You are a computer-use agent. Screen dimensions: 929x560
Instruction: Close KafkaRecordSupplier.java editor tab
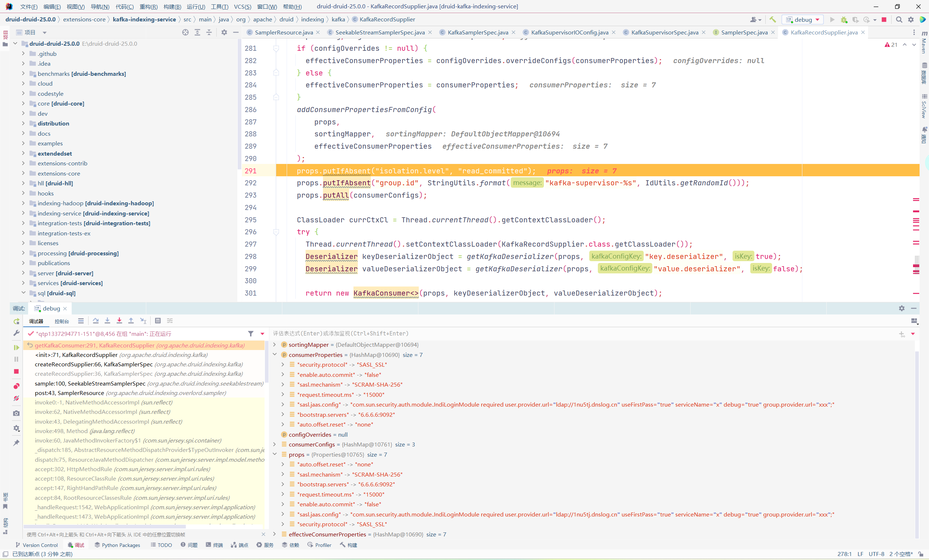[x=863, y=32]
